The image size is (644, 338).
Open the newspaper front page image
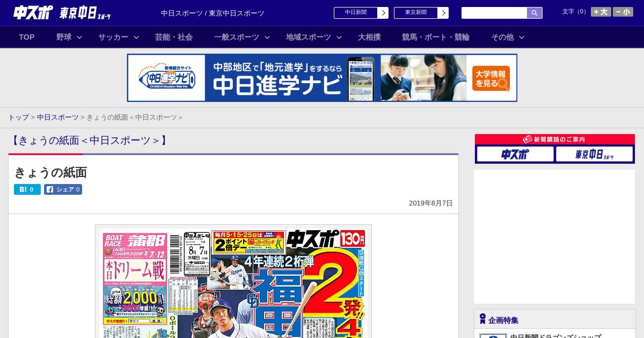233,282
